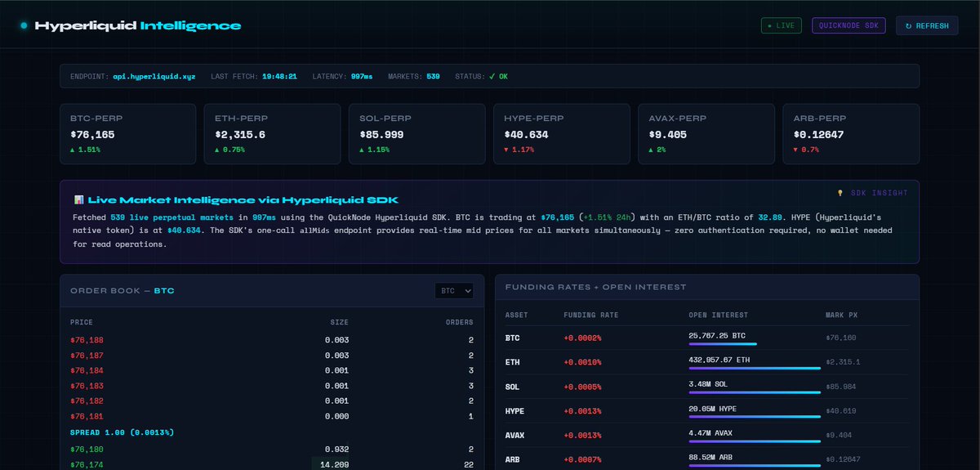Click ask price $76,182 row

click(272, 401)
